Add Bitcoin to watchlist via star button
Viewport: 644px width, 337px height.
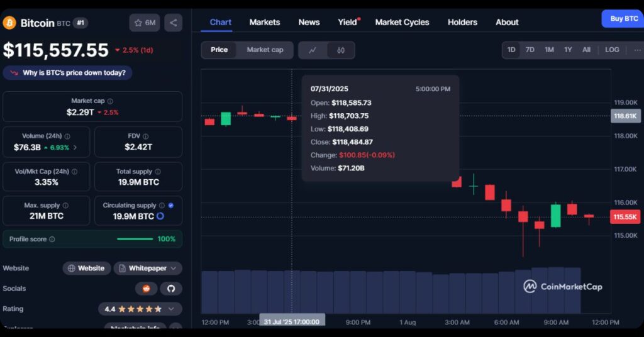(x=145, y=23)
